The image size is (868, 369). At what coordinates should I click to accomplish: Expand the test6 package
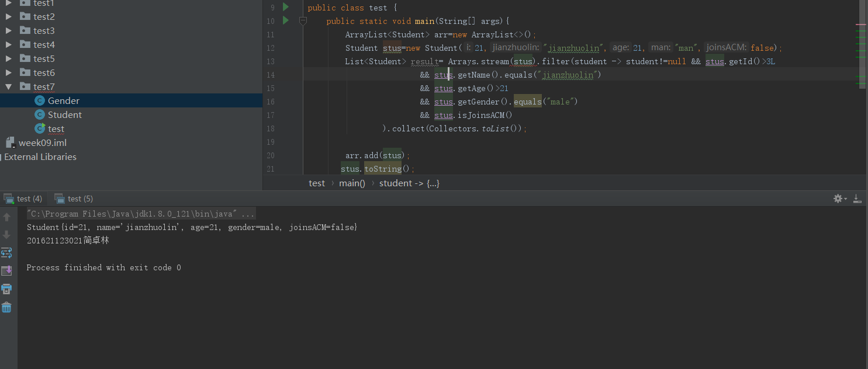click(9, 72)
